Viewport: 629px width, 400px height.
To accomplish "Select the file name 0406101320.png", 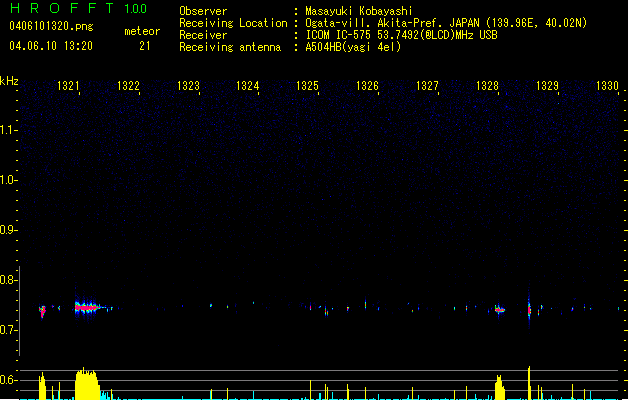I will (51, 26).
